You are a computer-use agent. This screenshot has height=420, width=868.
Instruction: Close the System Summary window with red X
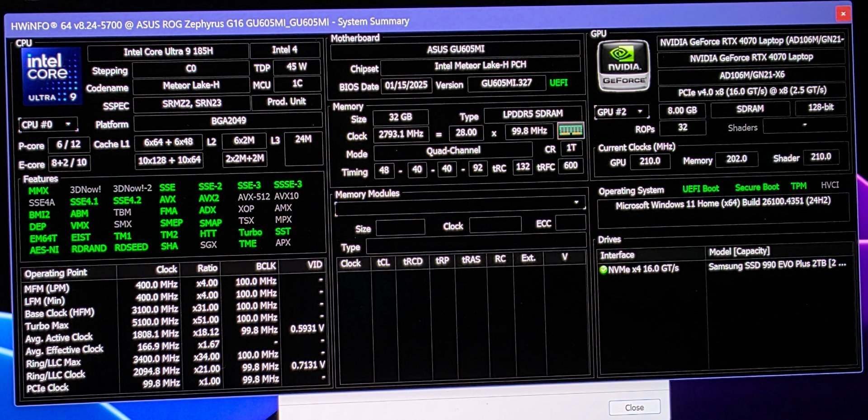click(x=843, y=14)
